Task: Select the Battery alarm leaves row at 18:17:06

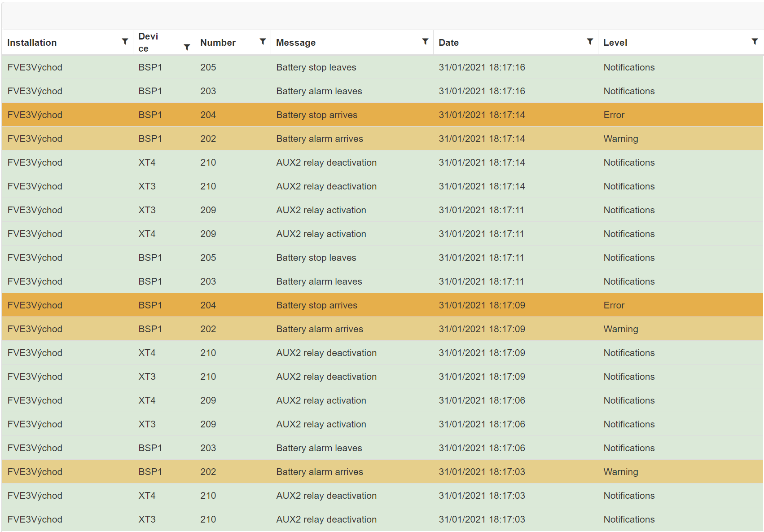Action: point(319,448)
